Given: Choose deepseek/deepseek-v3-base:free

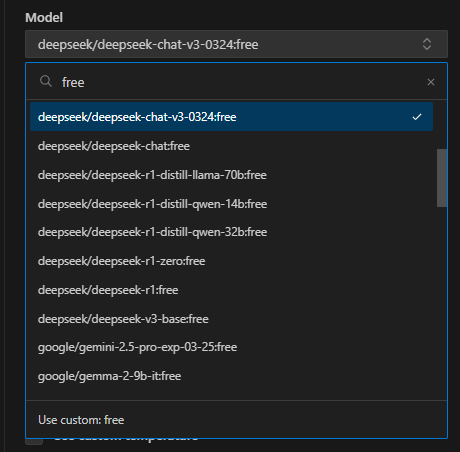Looking at the screenshot, I should coord(231,319).
